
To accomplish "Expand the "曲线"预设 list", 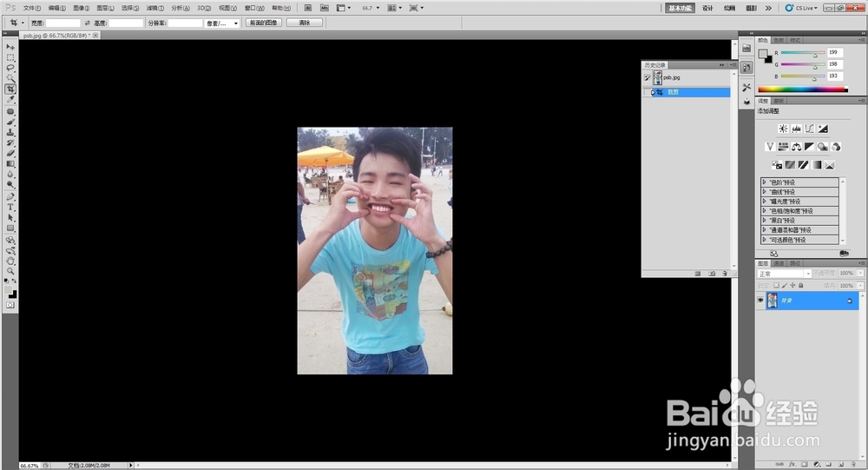I will [765, 192].
